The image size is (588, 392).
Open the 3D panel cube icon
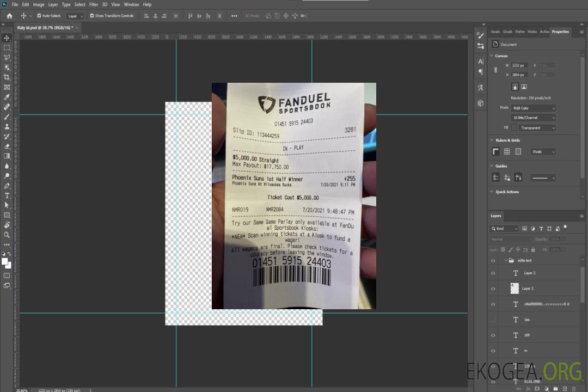481,103
